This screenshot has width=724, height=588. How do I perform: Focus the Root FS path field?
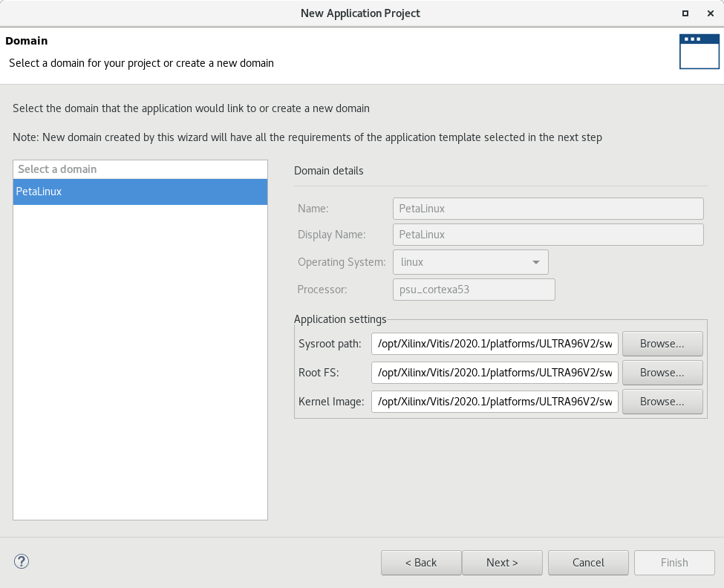(495, 373)
